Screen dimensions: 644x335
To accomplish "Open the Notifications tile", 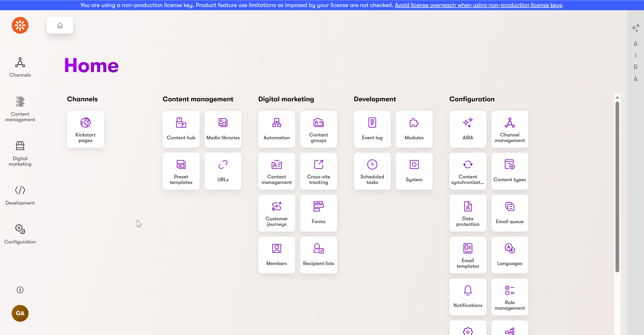I will [468, 297].
